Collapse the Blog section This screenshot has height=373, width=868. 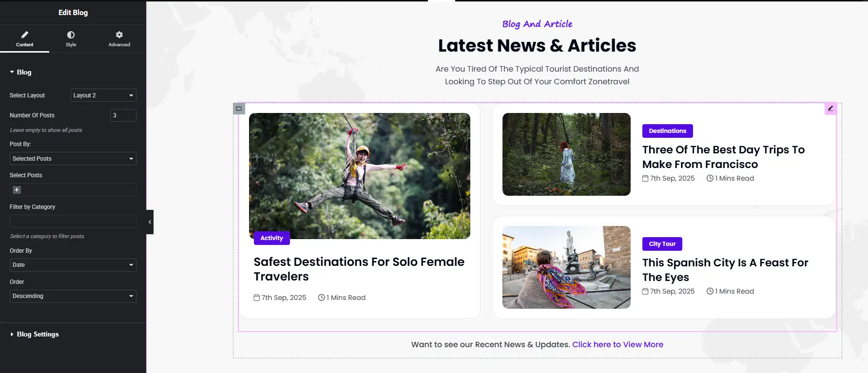(x=20, y=72)
